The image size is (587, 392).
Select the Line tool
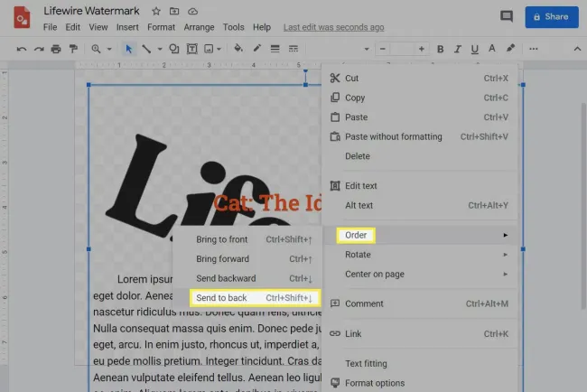point(146,49)
